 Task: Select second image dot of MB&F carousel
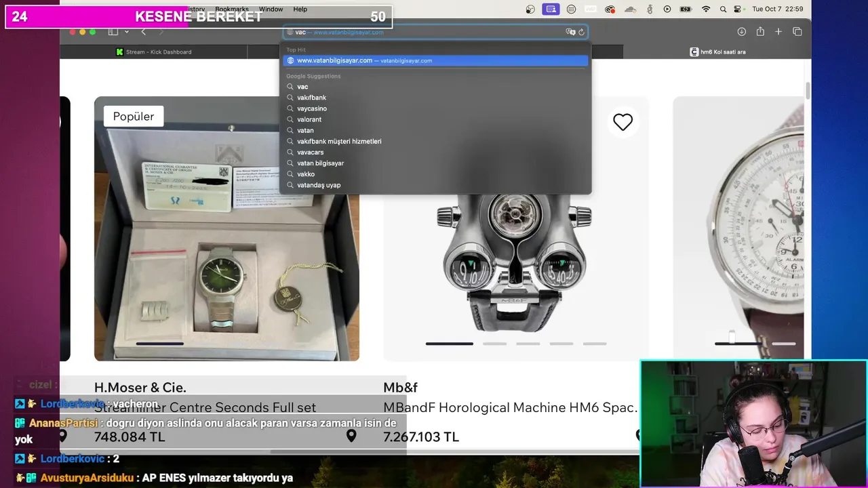click(494, 344)
